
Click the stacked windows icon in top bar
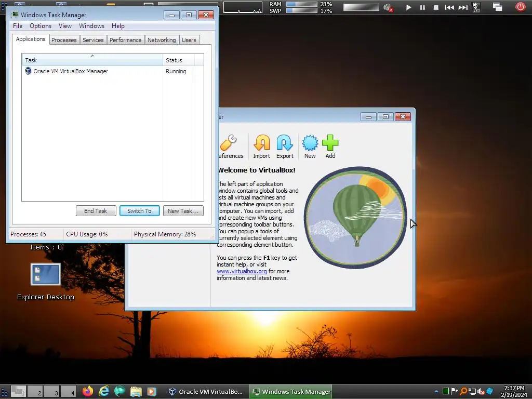pos(497,7)
